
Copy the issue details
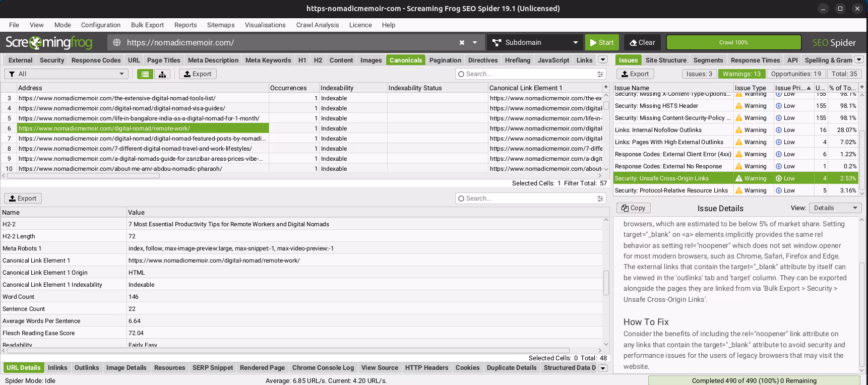(x=634, y=208)
